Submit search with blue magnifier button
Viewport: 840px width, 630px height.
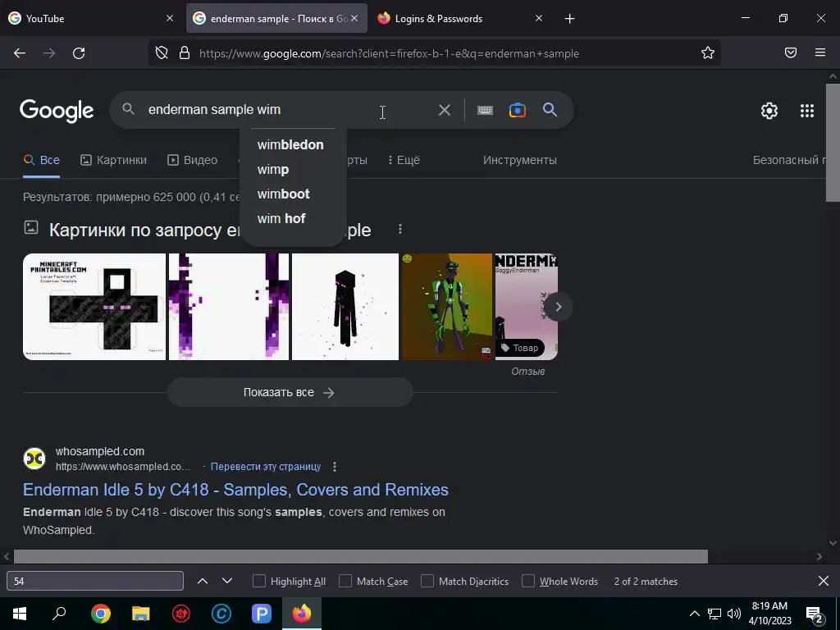pyautogui.click(x=550, y=110)
